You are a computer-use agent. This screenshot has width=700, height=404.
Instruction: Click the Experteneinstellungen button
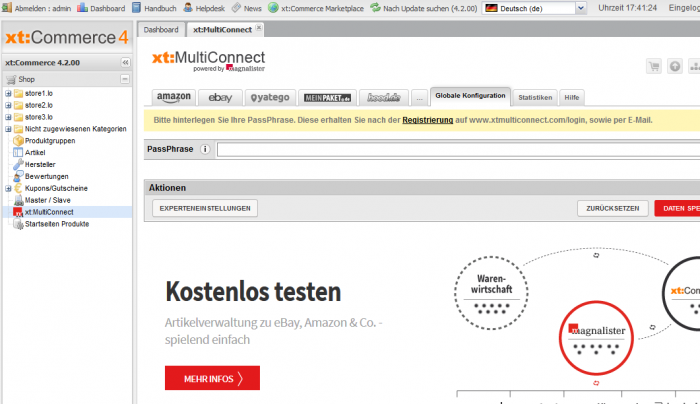205,208
